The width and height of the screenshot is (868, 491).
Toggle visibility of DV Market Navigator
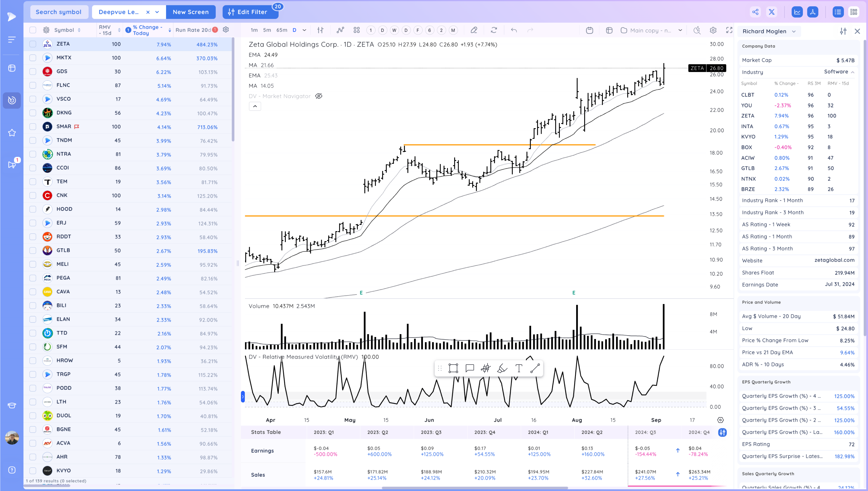(x=319, y=96)
